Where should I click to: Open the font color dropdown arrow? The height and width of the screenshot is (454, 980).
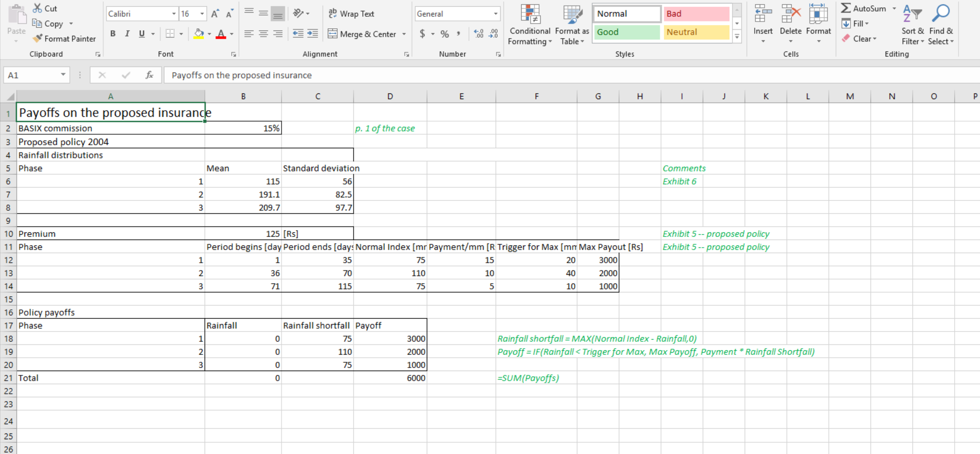232,34
